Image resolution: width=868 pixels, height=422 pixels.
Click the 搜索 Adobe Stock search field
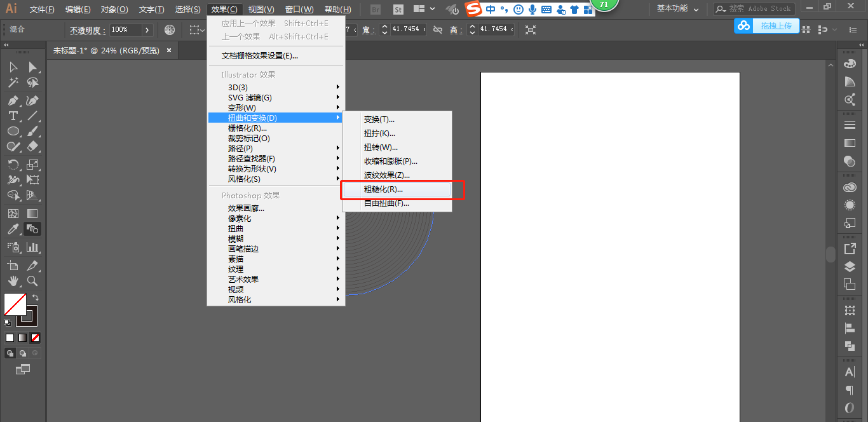click(753, 9)
